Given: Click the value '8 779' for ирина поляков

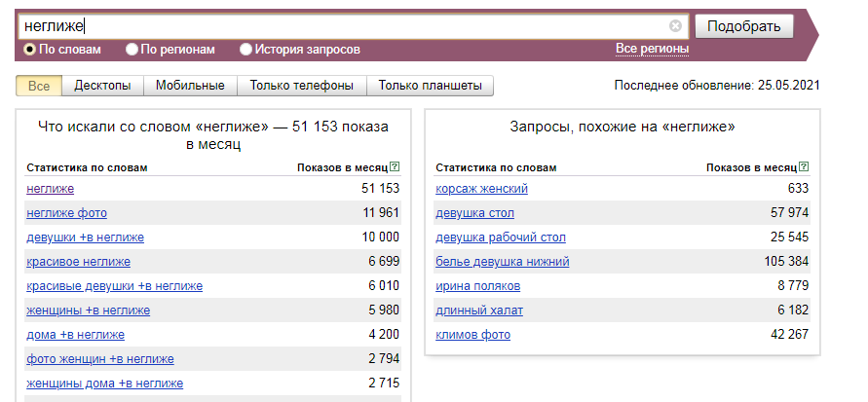Looking at the screenshot, I should point(793,286).
